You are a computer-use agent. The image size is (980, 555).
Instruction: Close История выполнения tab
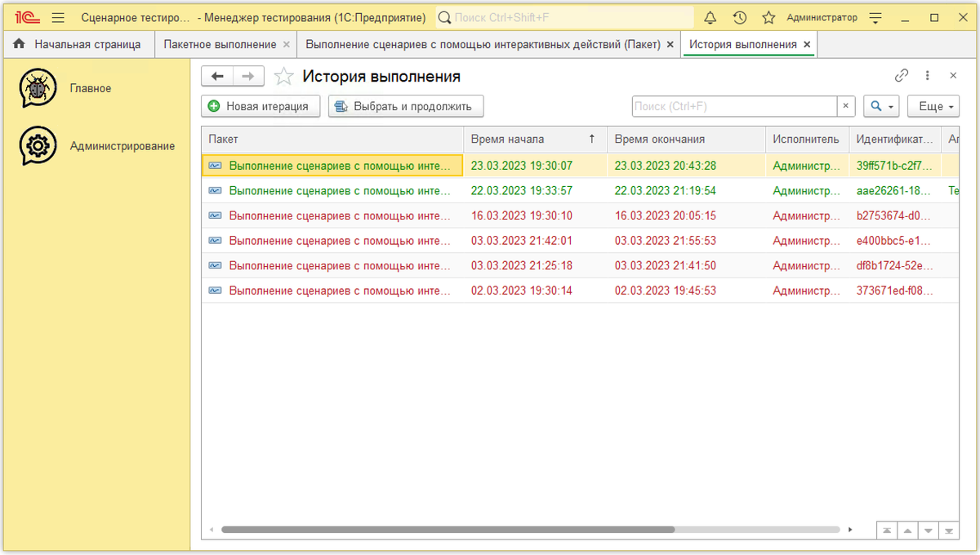(x=807, y=45)
